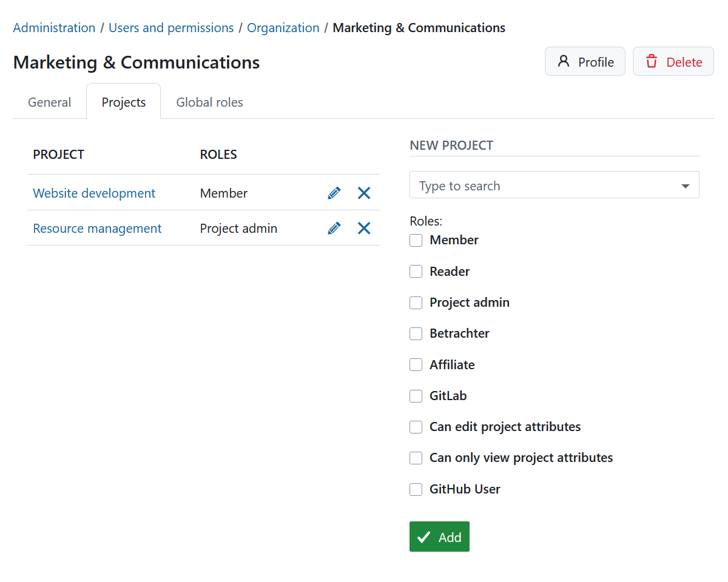This screenshot has height=582, width=728.
Task: Edit roles for Website development project
Action: (x=334, y=193)
